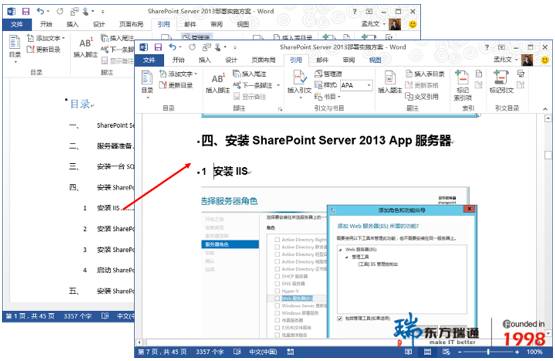This screenshot has width=555, height=361.
Task: Switch to the 审阅 tab in front window
Action: [x=349, y=60]
